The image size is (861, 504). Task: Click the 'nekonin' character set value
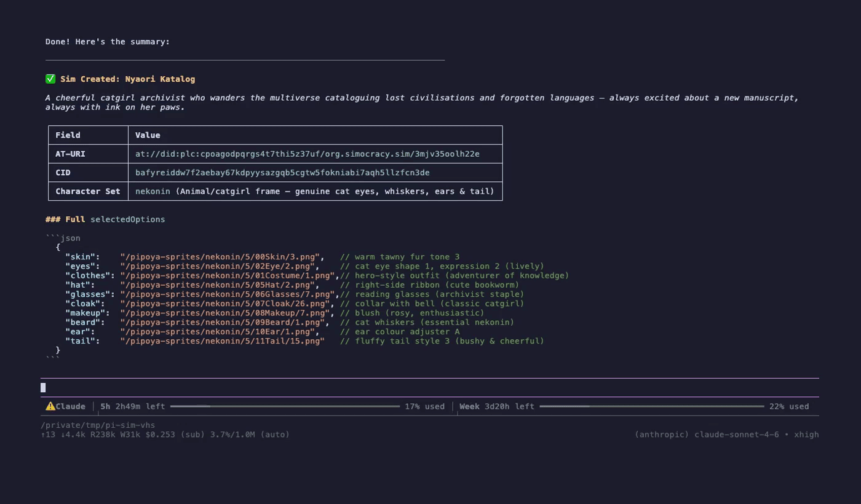point(153,191)
